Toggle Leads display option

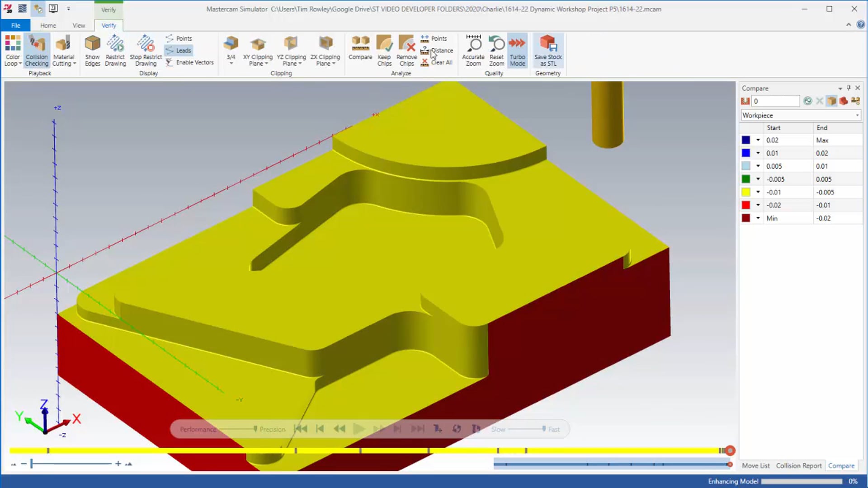coord(179,51)
